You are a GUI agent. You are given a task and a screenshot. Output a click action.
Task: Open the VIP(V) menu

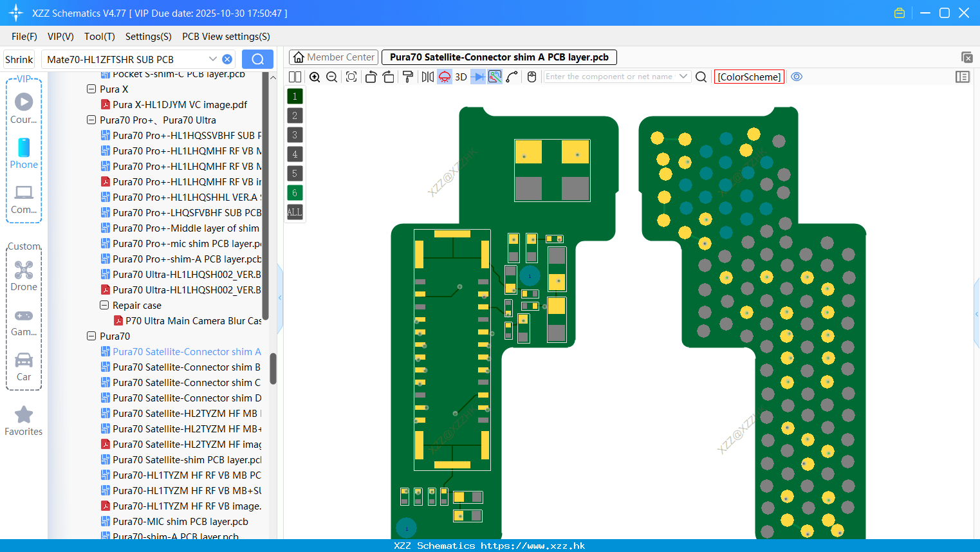60,37
